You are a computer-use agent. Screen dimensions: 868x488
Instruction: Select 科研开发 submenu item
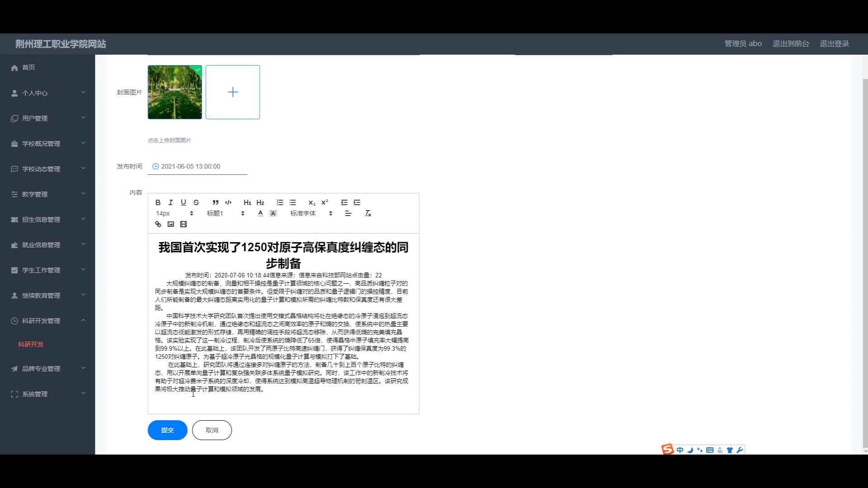[x=31, y=344]
